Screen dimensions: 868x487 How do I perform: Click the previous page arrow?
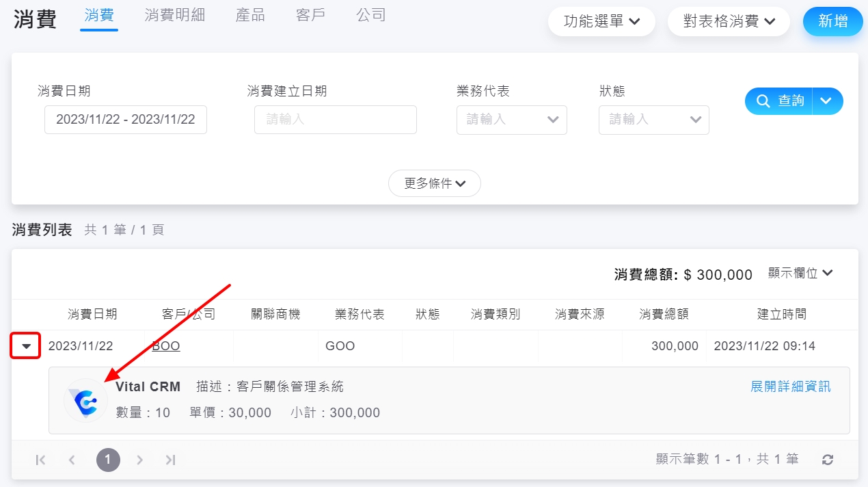(72, 460)
